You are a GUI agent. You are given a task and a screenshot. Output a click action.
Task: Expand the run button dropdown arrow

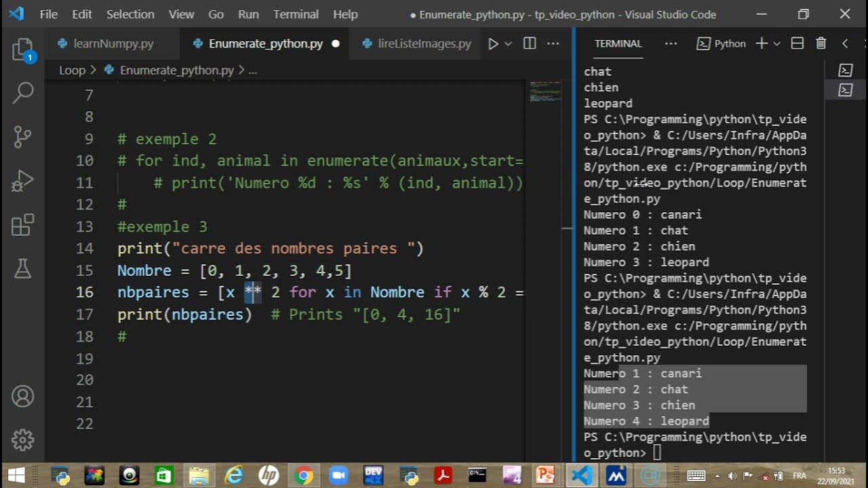(508, 43)
